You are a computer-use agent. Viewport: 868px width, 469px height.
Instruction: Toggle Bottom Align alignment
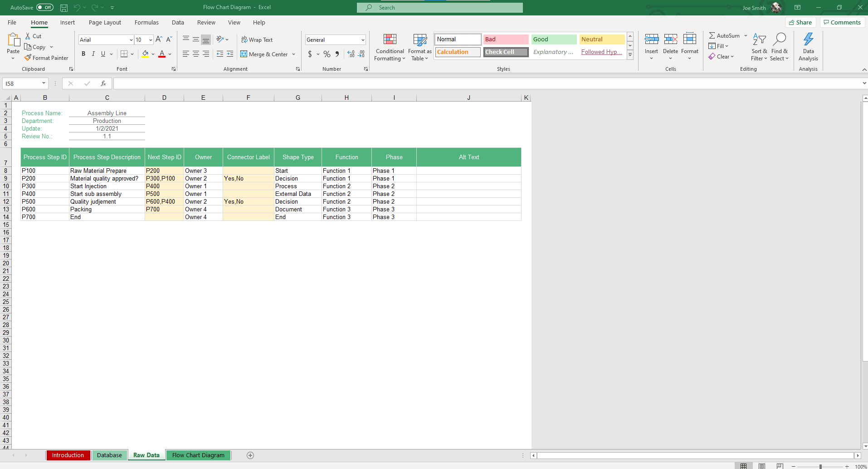point(206,39)
